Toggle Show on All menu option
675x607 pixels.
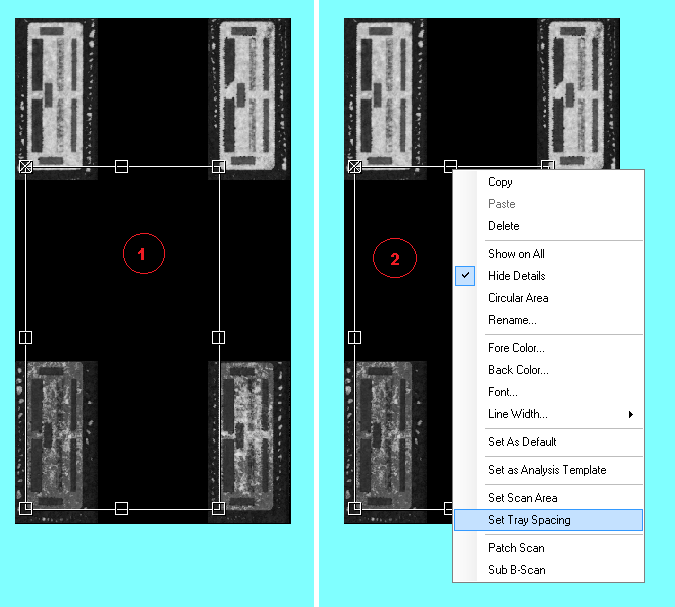point(516,254)
